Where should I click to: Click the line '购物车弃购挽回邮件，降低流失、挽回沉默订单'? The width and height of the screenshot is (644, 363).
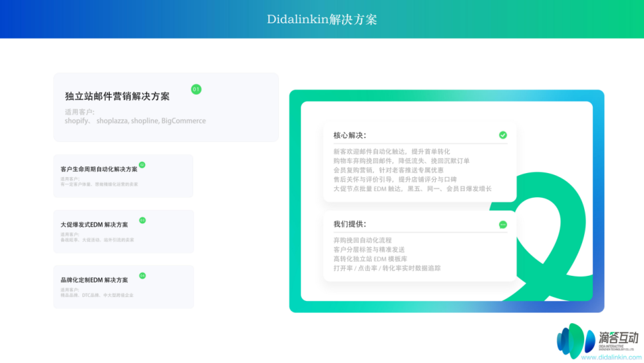(401, 161)
